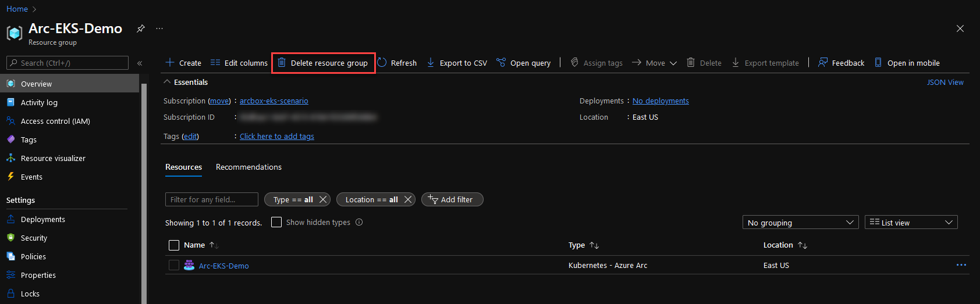The image size is (980, 304).
Task: Remove the Location filter
Action: click(408, 199)
